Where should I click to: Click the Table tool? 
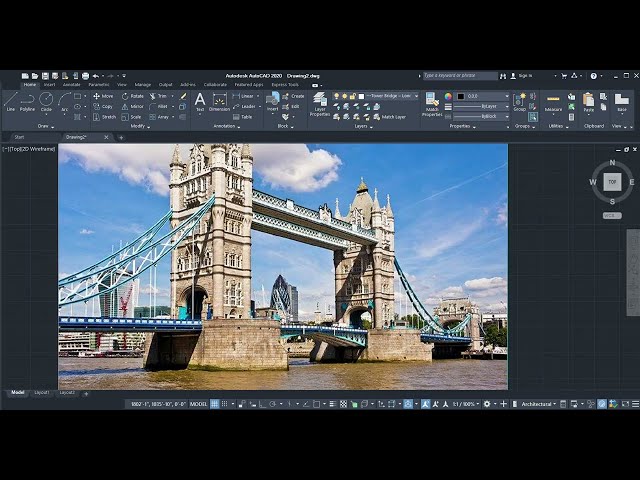tap(242, 117)
